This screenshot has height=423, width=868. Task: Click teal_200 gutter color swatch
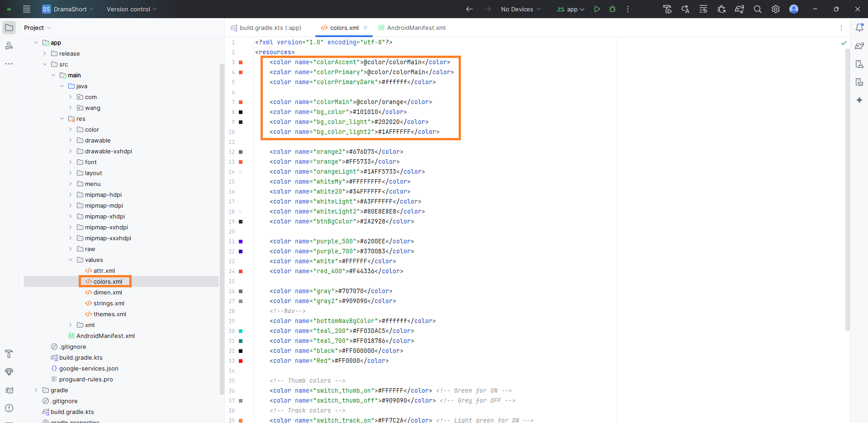pos(241,331)
